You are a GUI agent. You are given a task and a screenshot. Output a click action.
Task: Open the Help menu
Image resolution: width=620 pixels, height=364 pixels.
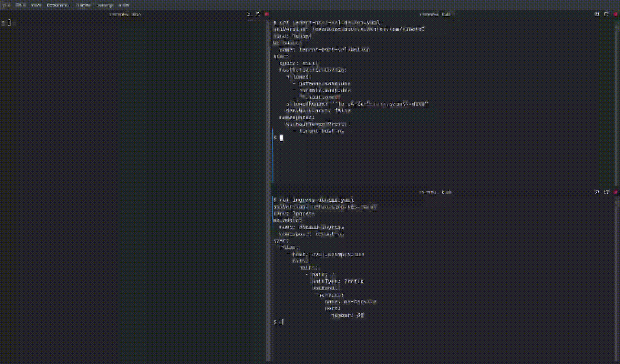[x=124, y=5]
